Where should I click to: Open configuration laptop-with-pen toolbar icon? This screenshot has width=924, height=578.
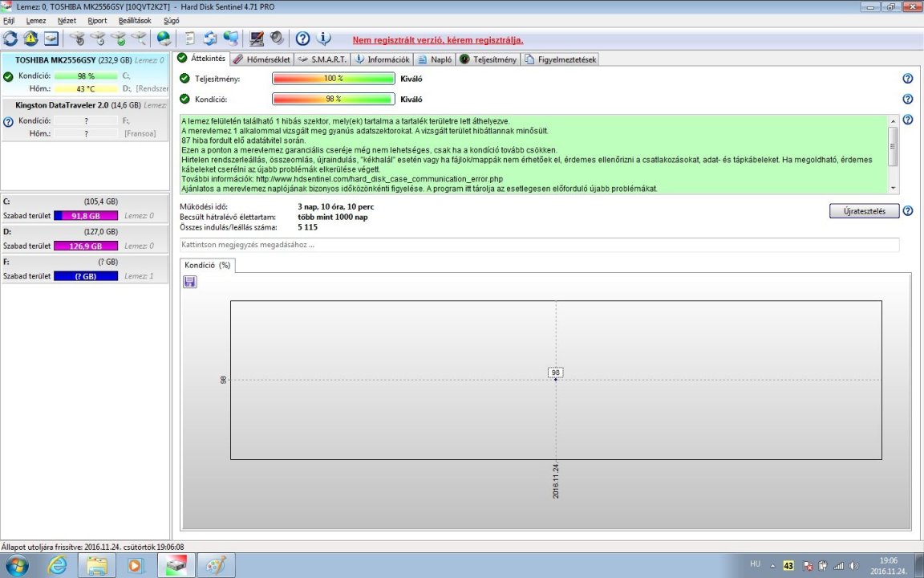pyautogui.click(x=257, y=39)
